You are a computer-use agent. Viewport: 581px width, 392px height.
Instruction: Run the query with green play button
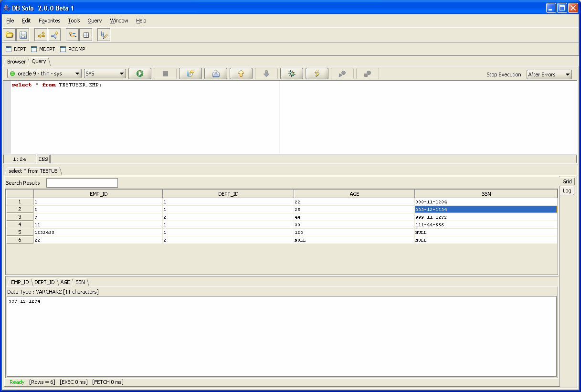140,74
